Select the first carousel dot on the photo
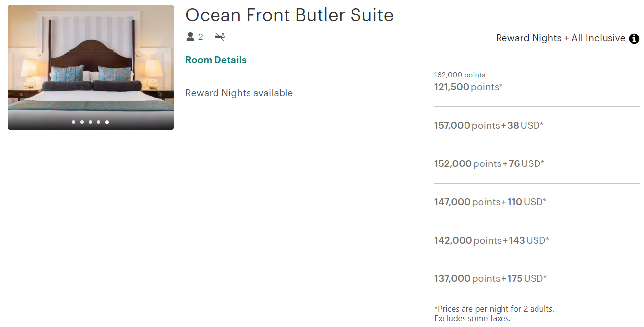Image resolution: width=644 pixels, height=327 pixels. coord(74,122)
